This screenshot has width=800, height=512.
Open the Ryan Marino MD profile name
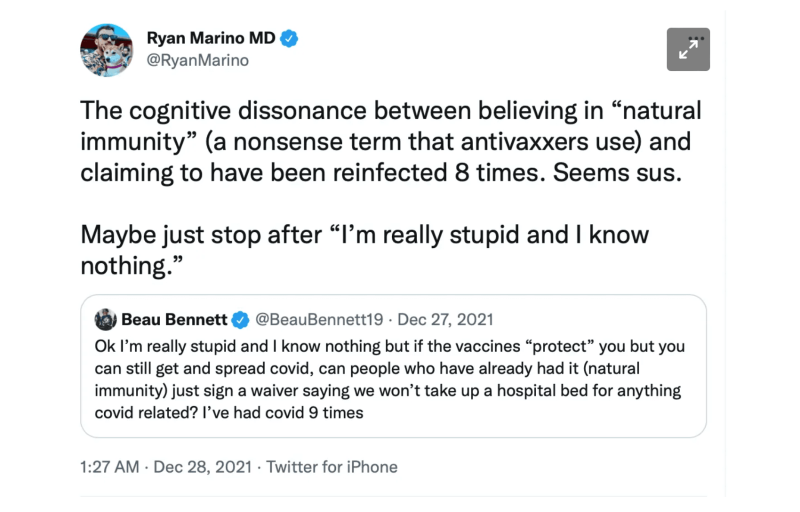click(211, 38)
